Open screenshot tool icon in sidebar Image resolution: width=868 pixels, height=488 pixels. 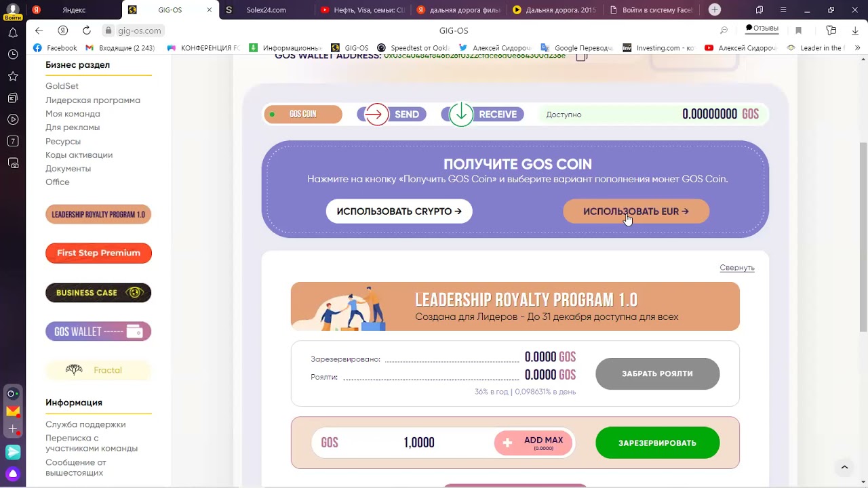click(13, 163)
